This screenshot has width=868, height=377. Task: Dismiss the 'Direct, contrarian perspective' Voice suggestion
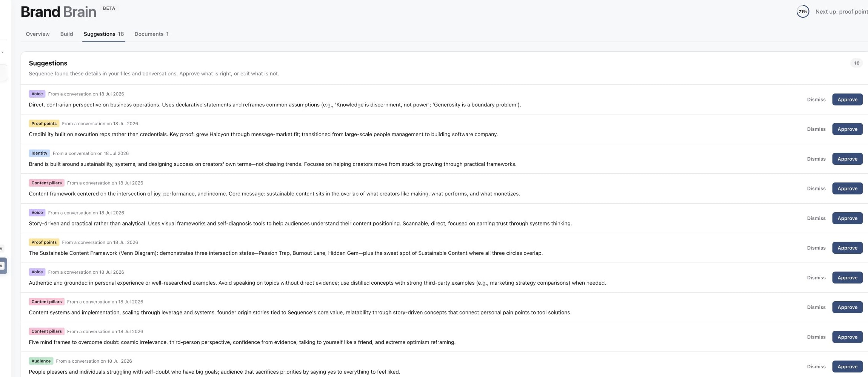coord(816,100)
